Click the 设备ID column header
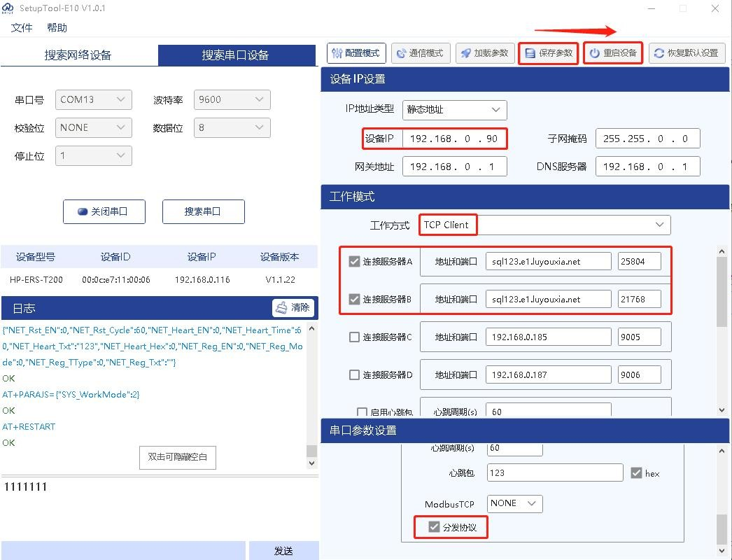 coord(115,257)
